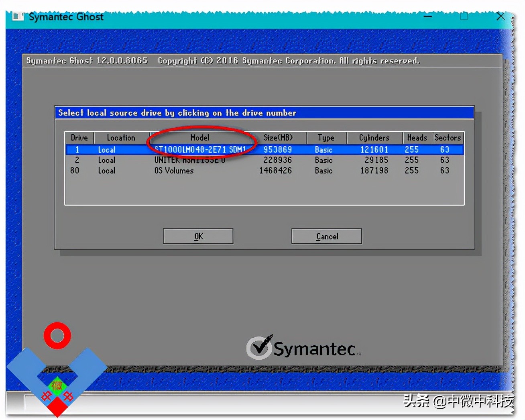Image resolution: width=525 pixels, height=420 pixels.
Task: Click the Symantec Ghost window icon
Action: click(x=18, y=16)
